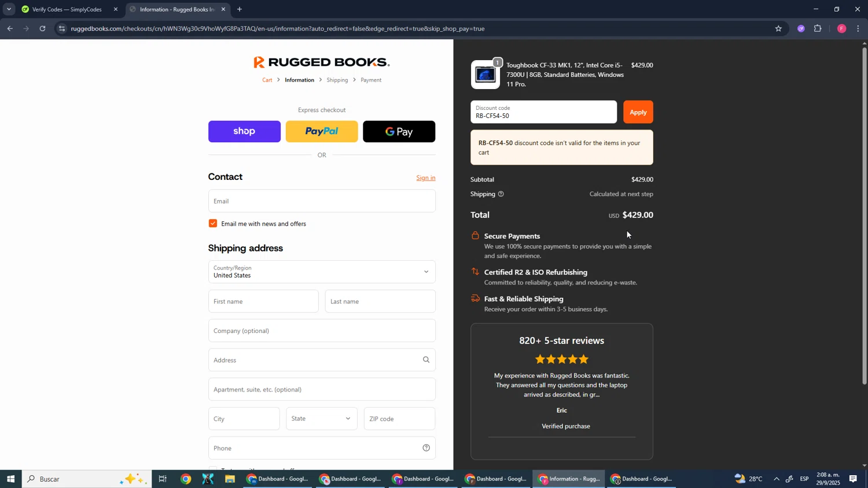This screenshot has width=868, height=488.
Task: Open File Explorer from taskbar
Action: click(230, 479)
